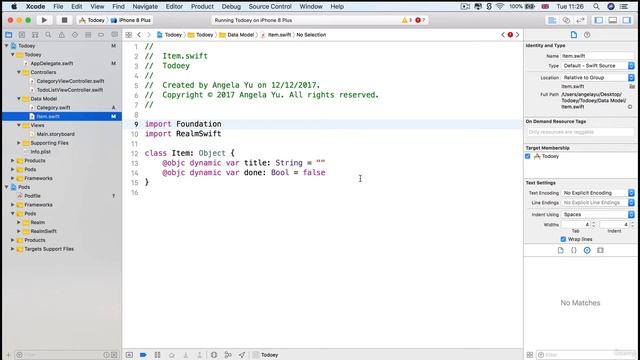Image resolution: width=640 pixels, height=360 pixels.
Task: Open the Editor menu
Action: pos(174,7)
